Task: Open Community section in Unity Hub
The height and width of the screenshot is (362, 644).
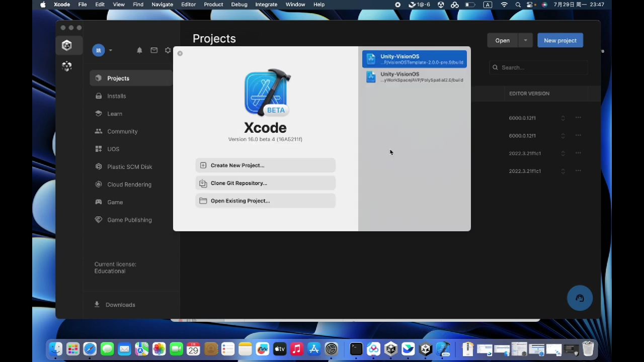Action: [x=131, y=131]
